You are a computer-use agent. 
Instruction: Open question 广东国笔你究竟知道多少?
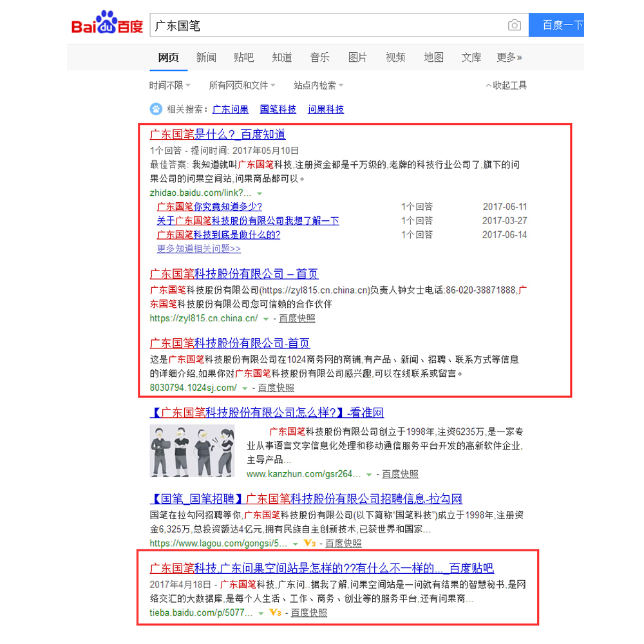click(209, 207)
